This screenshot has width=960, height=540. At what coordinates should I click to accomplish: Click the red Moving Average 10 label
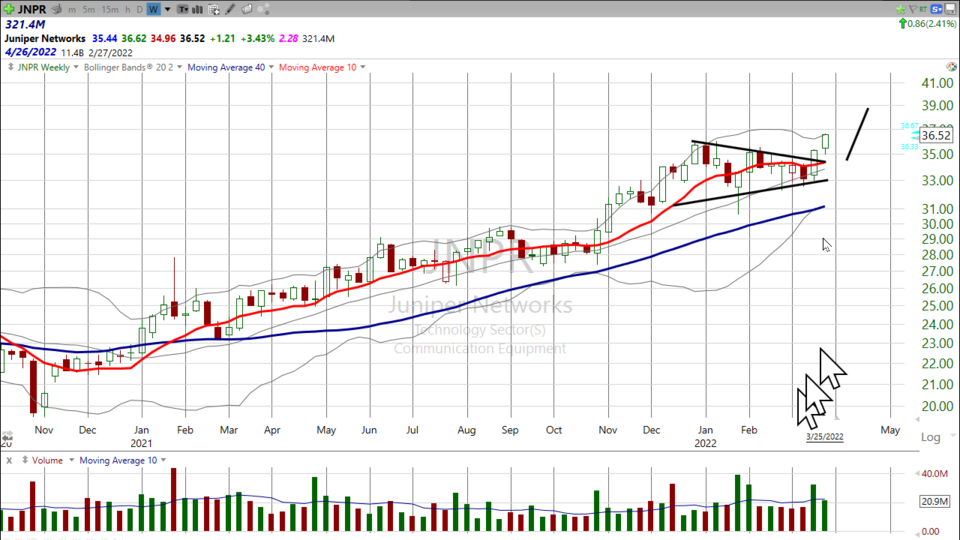(x=317, y=67)
